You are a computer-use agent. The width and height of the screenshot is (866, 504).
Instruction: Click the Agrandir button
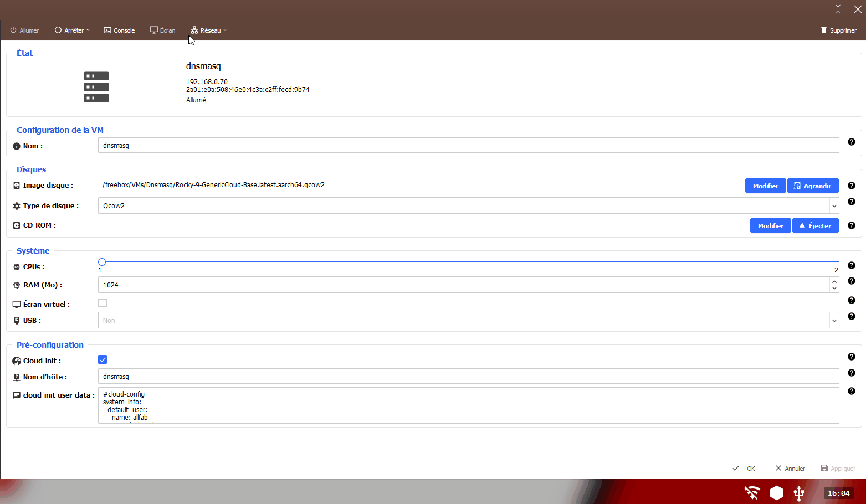(x=813, y=186)
